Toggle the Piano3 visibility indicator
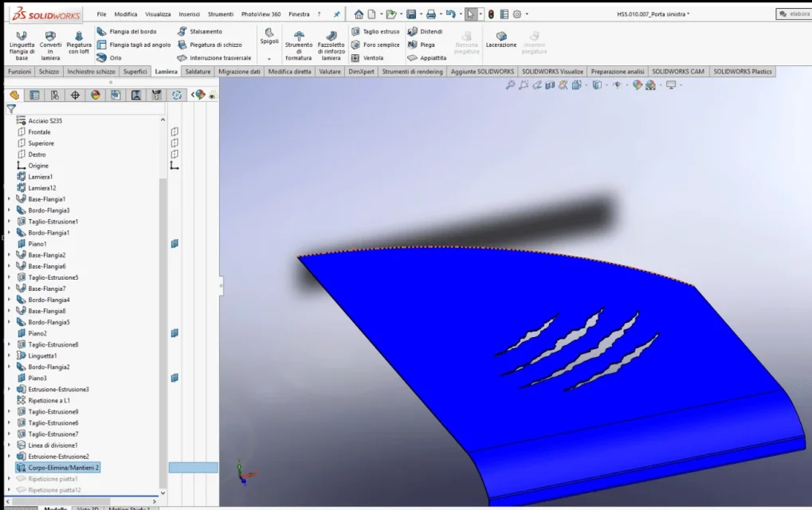Image resolution: width=812 pixels, height=510 pixels. 175,378
